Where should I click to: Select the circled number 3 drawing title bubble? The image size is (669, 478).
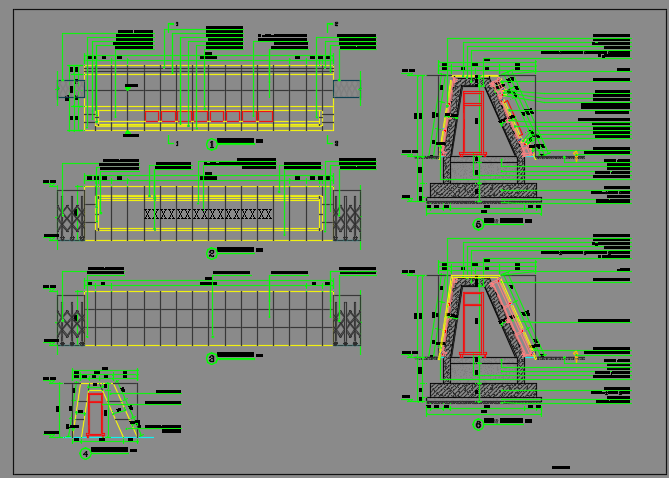coord(212,358)
